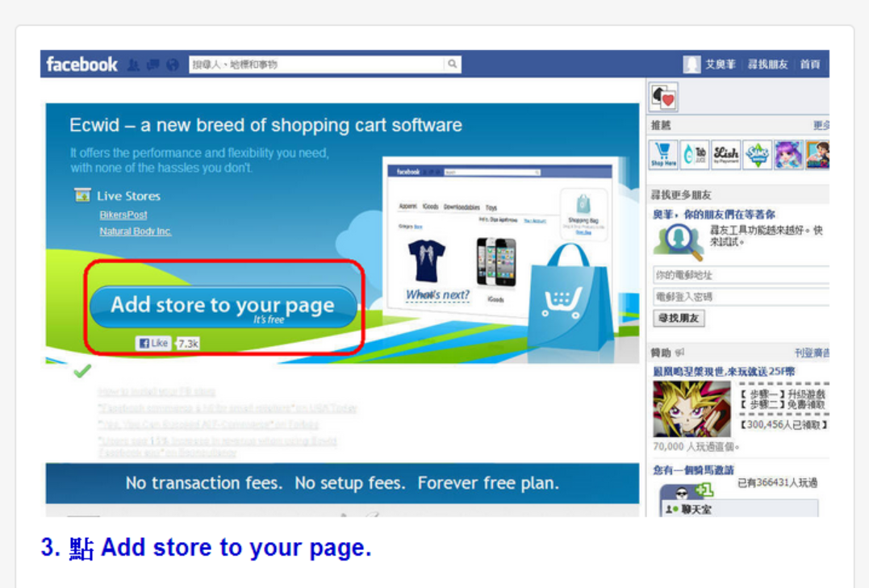Click No transaction fees banner
Viewport: 869px width, 588px height.
[342, 483]
